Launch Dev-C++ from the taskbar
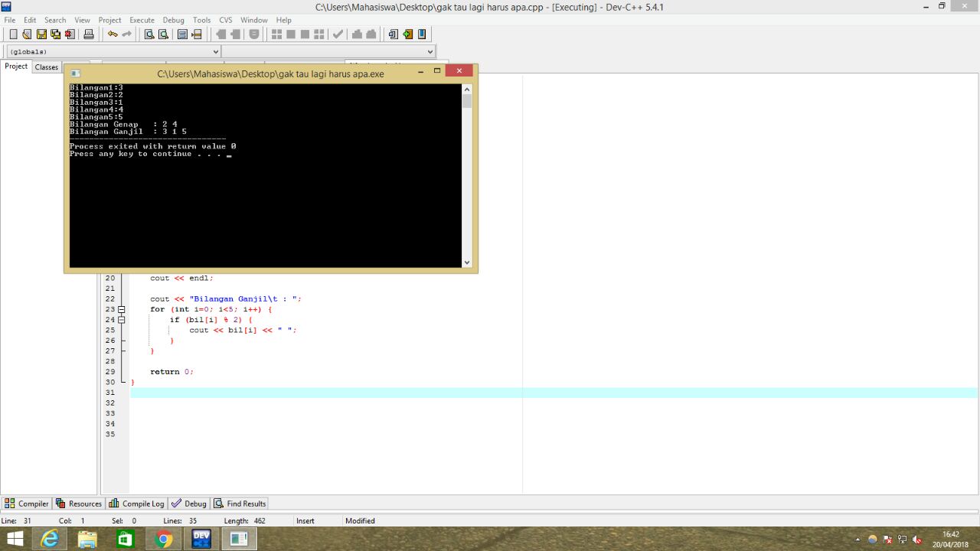Screen dimensions: 980x551 click(200, 538)
